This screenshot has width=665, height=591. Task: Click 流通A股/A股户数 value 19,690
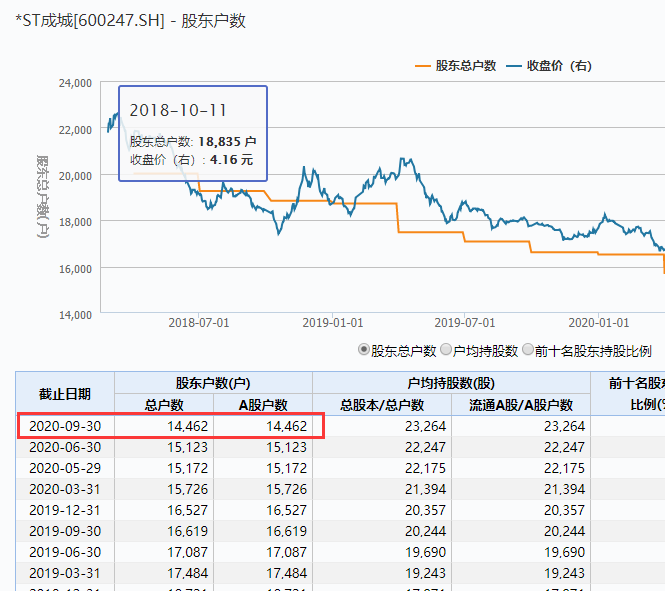(x=564, y=552)
